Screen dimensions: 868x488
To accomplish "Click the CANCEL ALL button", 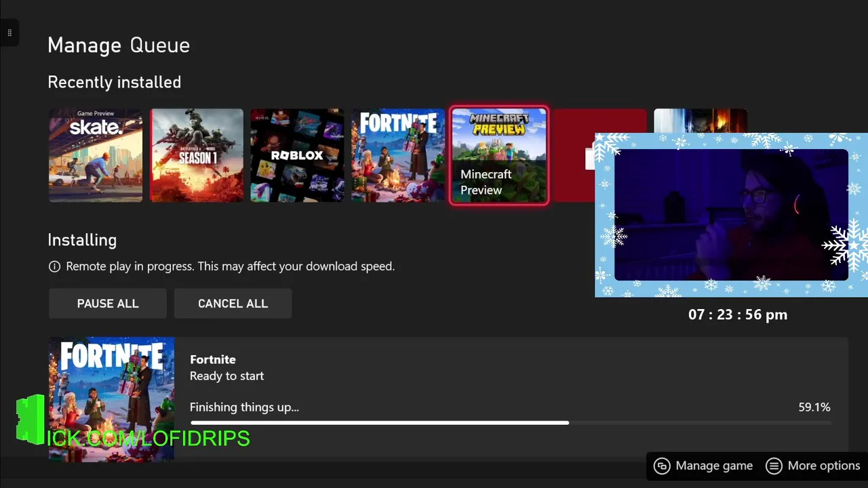I will [233, 304].
